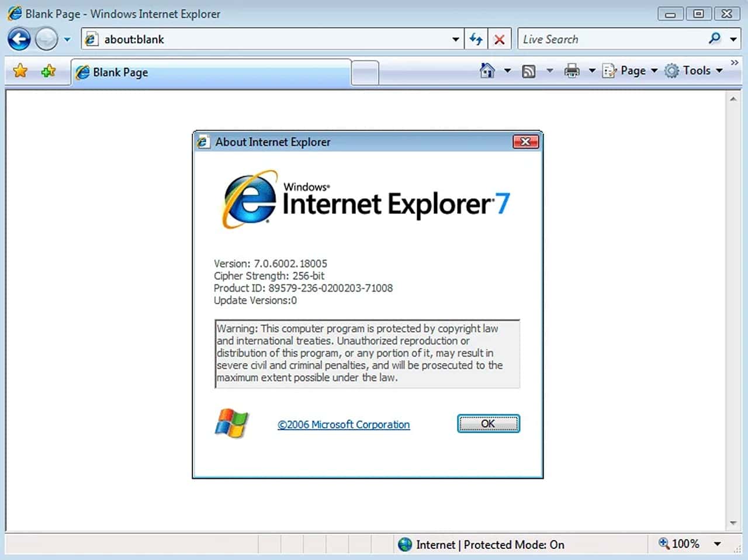Click the Refresh page icon
Screen dimensions: 748x560
(x=476, y=39)
